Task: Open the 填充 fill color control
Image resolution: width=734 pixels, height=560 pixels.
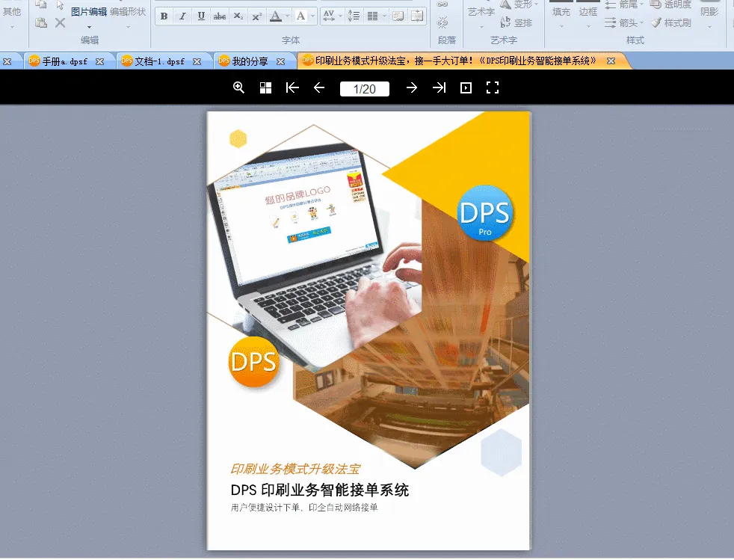Action: coord(561,12)
